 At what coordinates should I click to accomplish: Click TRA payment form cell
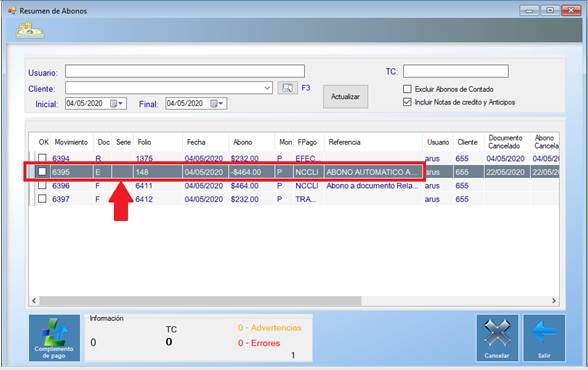click(306, 199)
